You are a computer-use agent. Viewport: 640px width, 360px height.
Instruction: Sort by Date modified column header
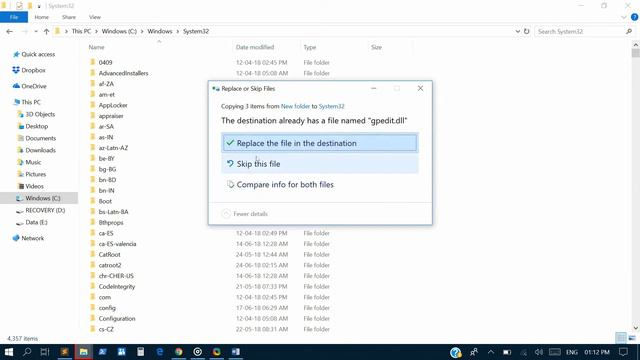255,47
